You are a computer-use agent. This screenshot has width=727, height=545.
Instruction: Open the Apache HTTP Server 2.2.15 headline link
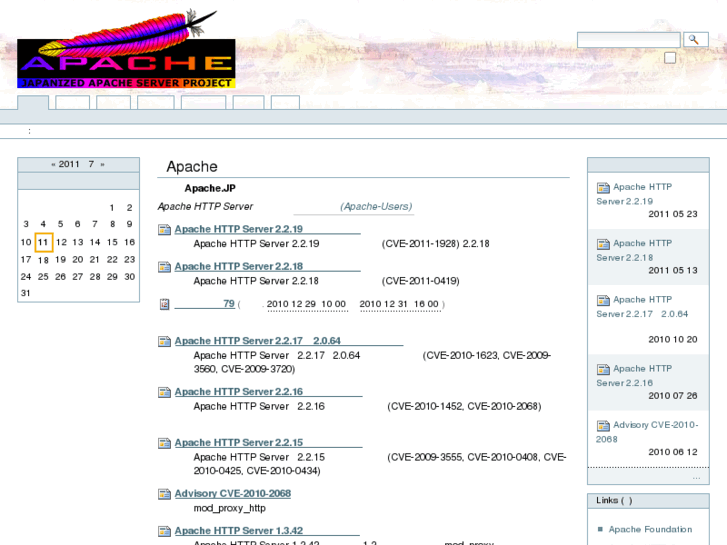coord(268,442)
